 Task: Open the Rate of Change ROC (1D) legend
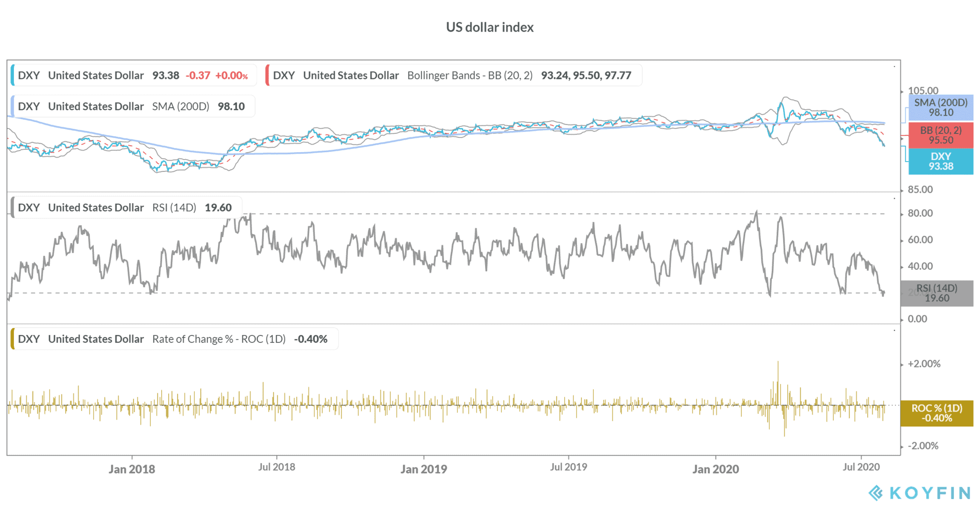click(175, 339)
